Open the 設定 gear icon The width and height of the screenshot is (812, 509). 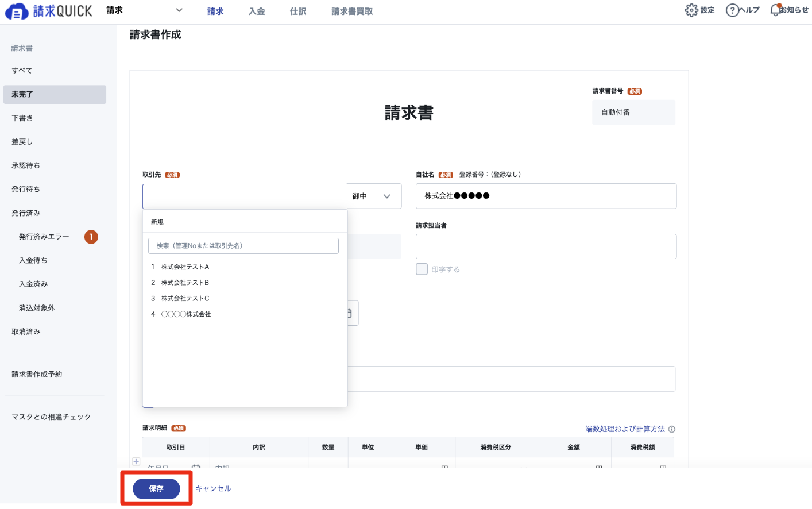tap(691, 10)
